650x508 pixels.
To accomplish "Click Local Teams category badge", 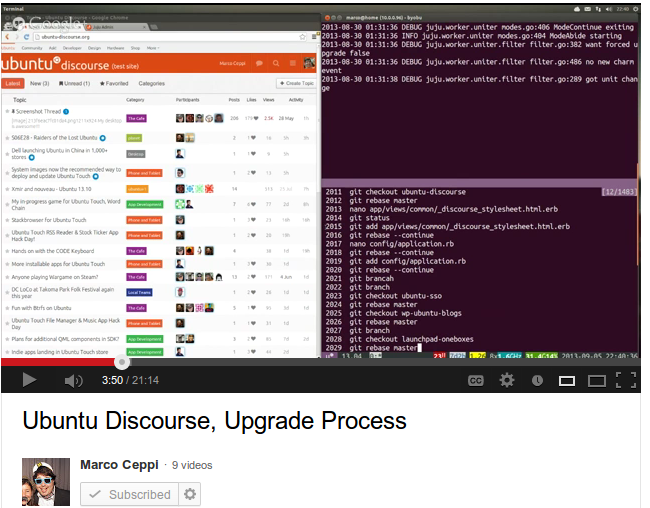I will [x=139, y=292].
